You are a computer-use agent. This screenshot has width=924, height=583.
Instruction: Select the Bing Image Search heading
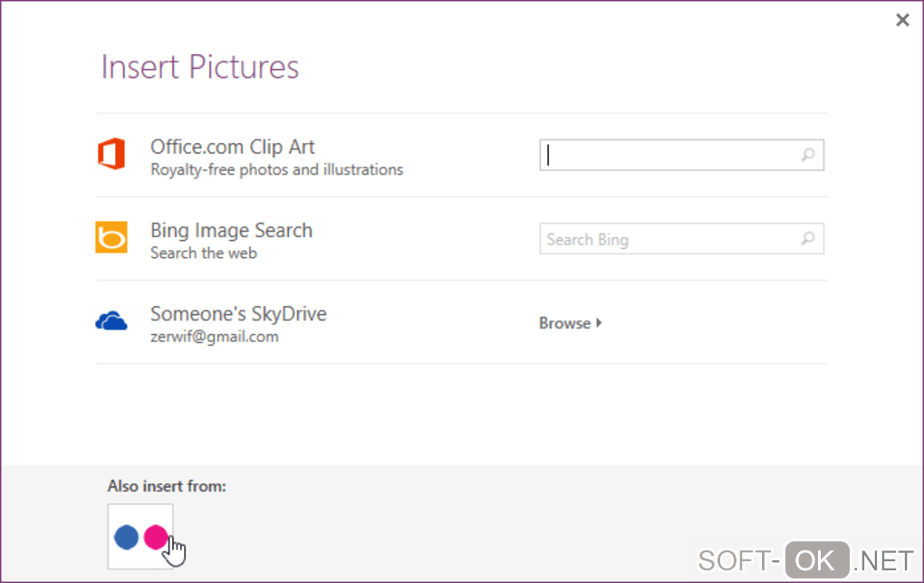pyautogui.click(x=231, y=230)
